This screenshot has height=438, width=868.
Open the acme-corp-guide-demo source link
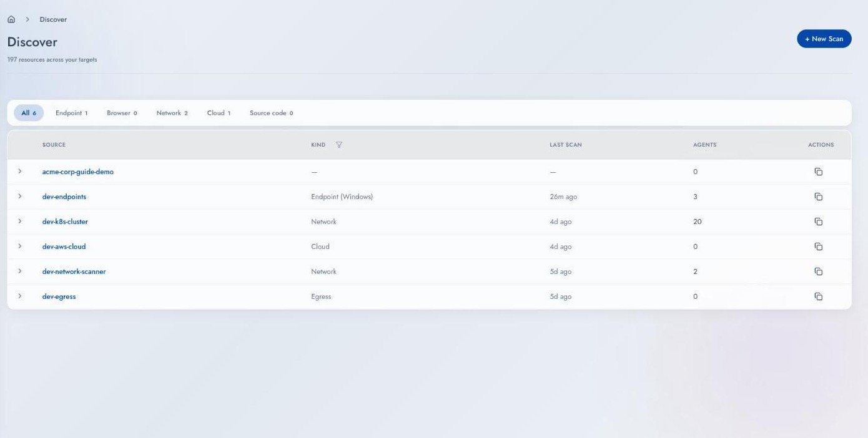coord(78,172)
